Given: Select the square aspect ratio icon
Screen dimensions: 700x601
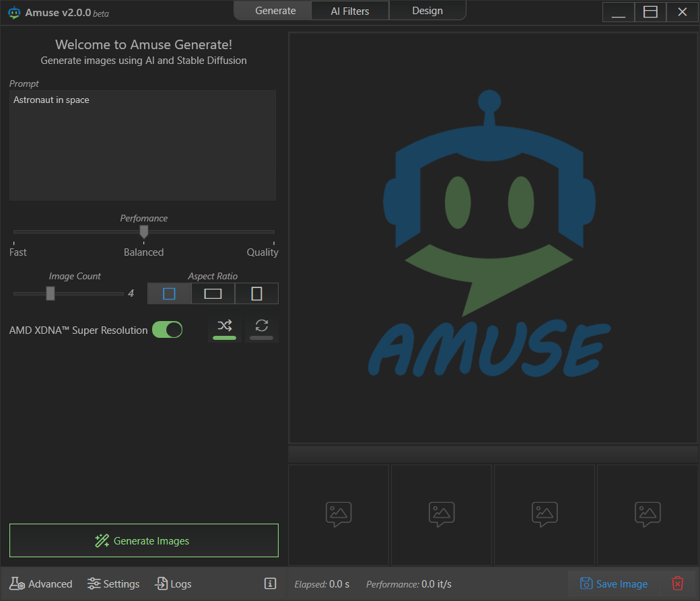Looking at the screenshot, I should click(x=169, y=294).
